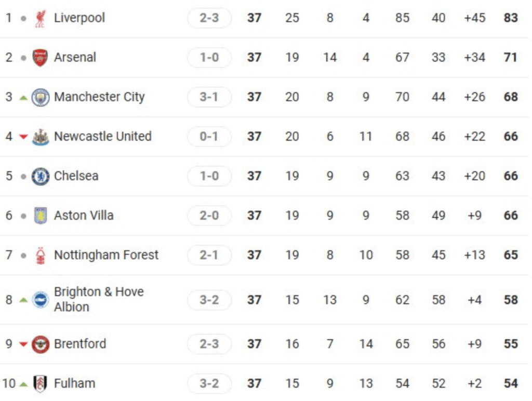Click Manchester City's green up arrow indicator

pos(23,98)
